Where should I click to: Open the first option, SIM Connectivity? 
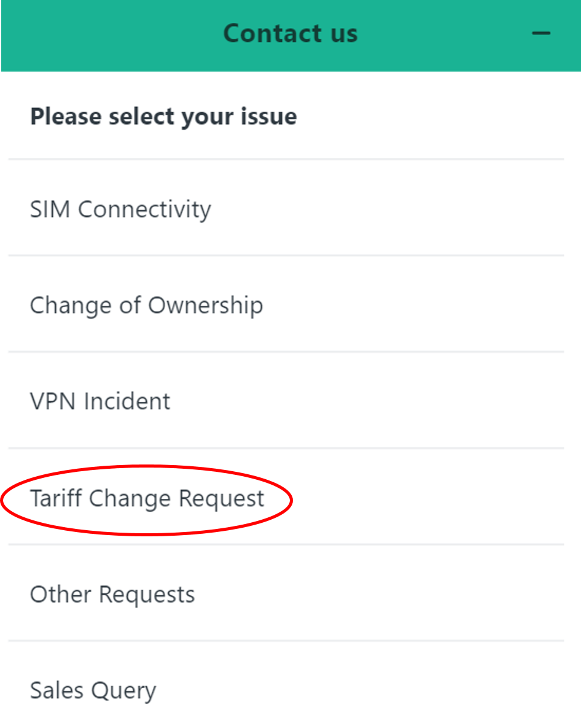point(120,209)
